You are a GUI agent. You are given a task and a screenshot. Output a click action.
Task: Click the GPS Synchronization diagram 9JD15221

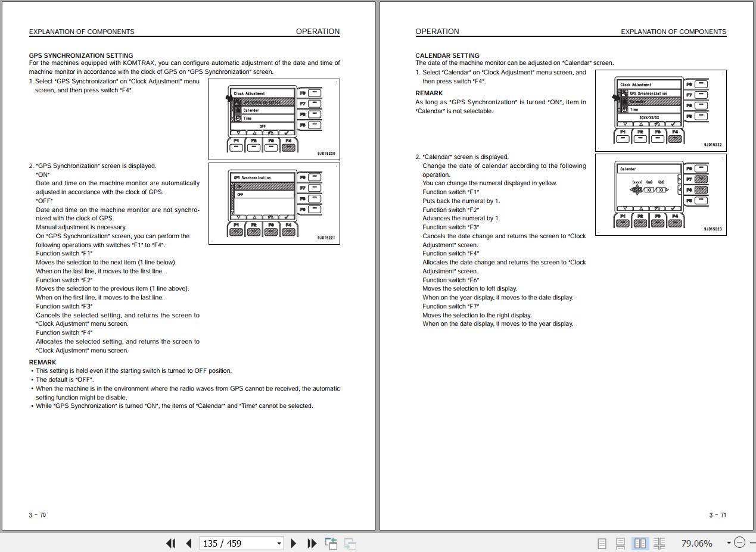click(x=275, y=204)
